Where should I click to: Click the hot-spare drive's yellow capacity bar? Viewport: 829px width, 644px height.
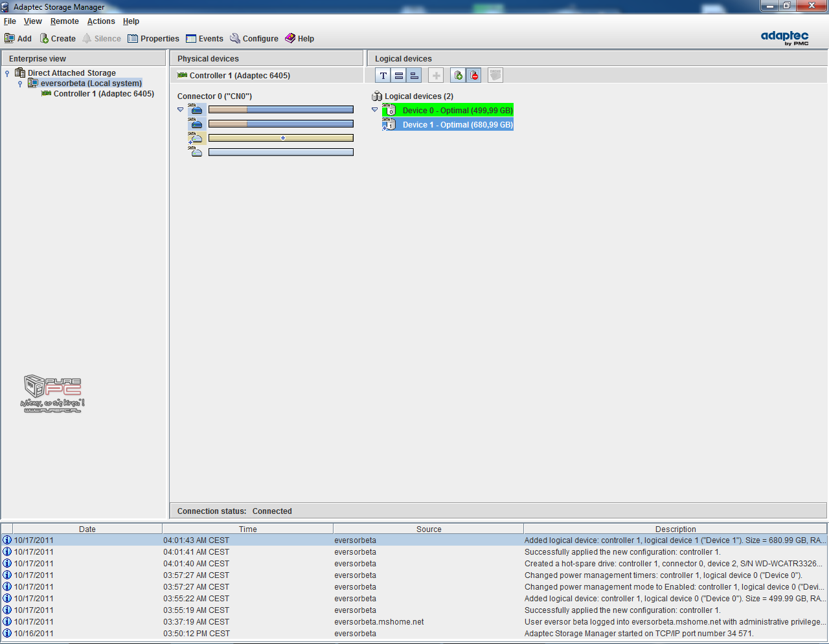pos(281,138)
